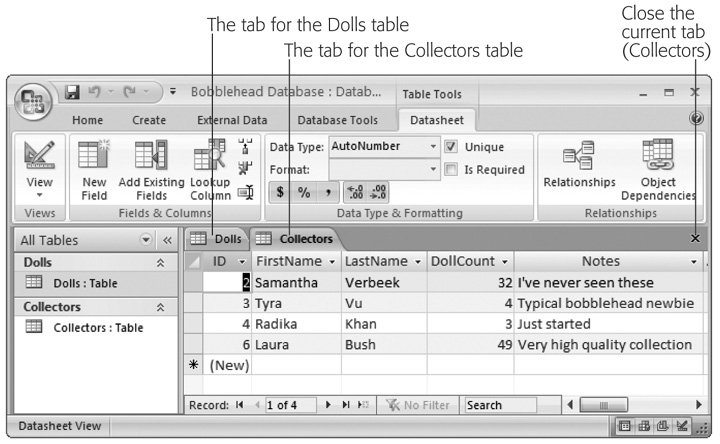The image size is (720, 444).
Task: Apply Percent format button
Action: (x=304, y=192)
